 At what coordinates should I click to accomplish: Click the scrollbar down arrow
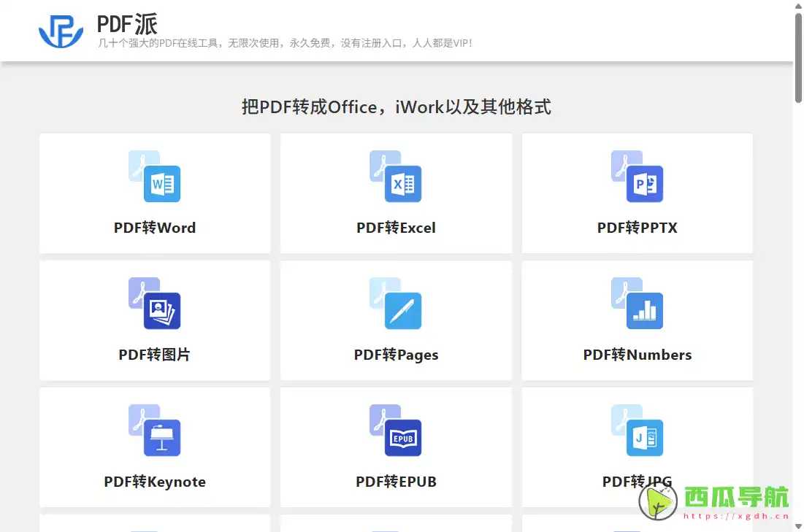coord(798,526)
